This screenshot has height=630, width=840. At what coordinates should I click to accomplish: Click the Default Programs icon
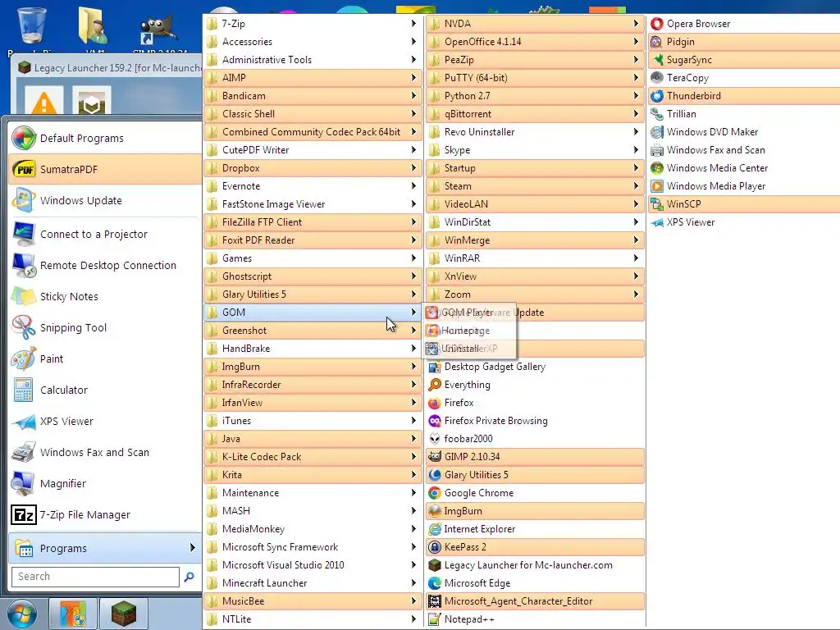click(x=24, y=138)
